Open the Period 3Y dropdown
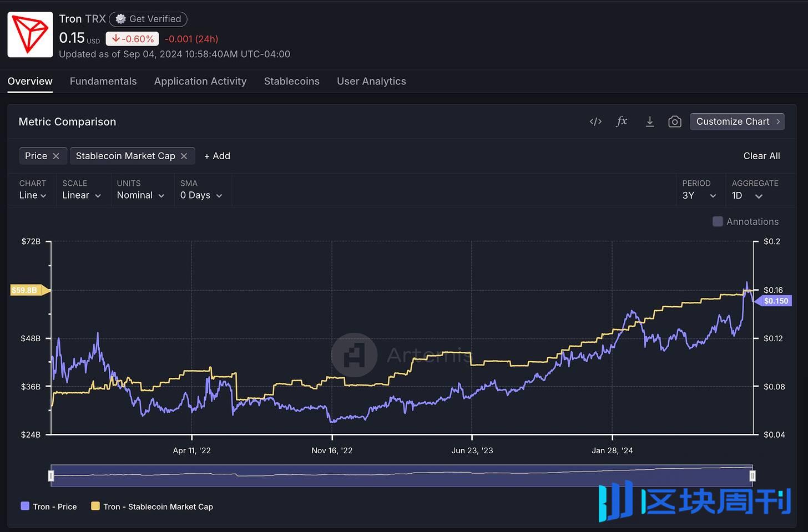Viewport: 808px width, 532px height. tap(699, 195)
